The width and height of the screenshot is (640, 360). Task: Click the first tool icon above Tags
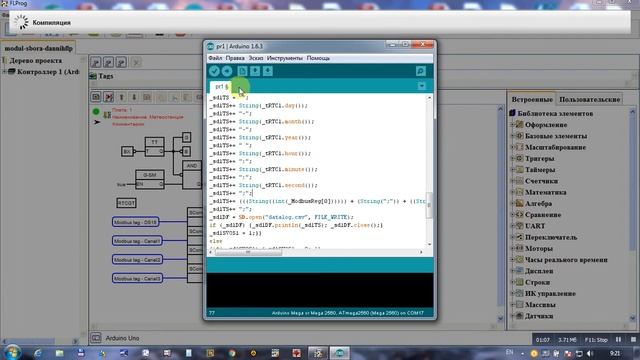pyautogui.click(x=96, y=62)
